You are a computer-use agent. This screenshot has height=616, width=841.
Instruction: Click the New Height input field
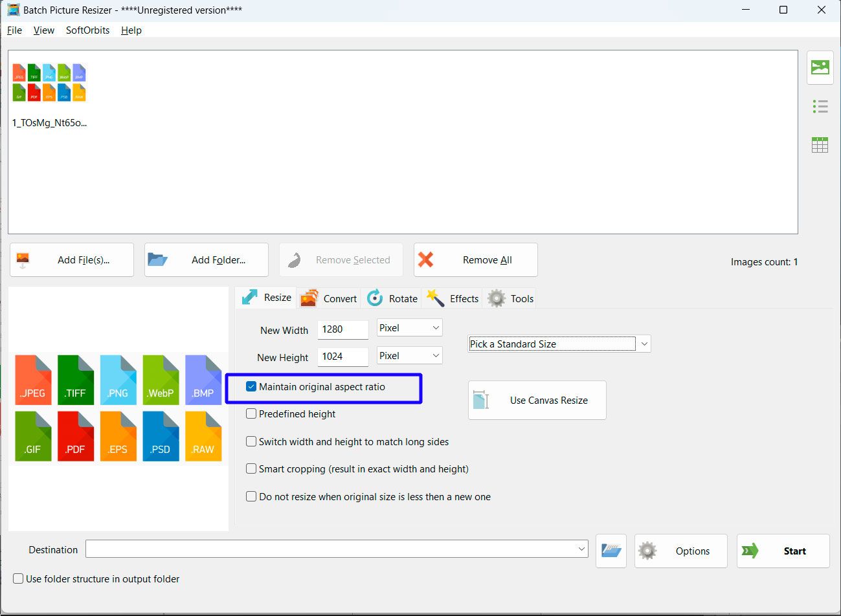pos(343,357)
